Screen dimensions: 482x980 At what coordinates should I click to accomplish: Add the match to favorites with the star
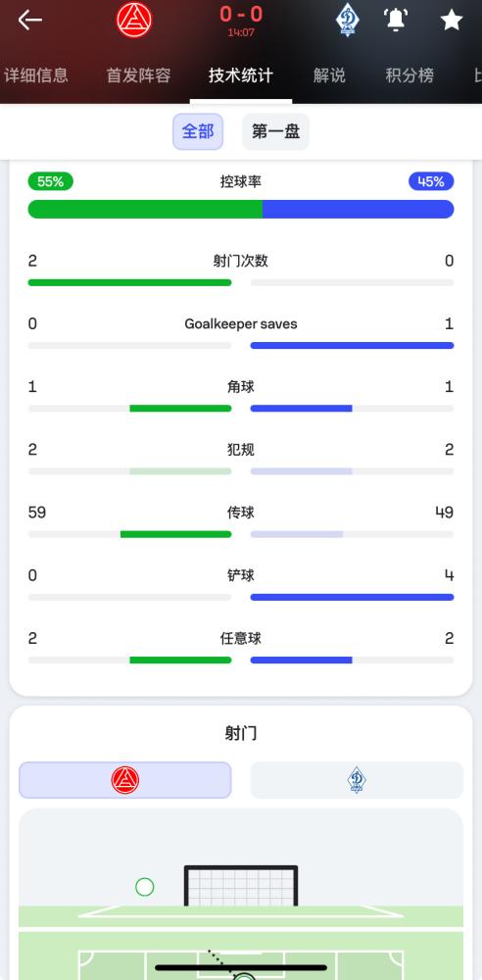coord(451,20)
